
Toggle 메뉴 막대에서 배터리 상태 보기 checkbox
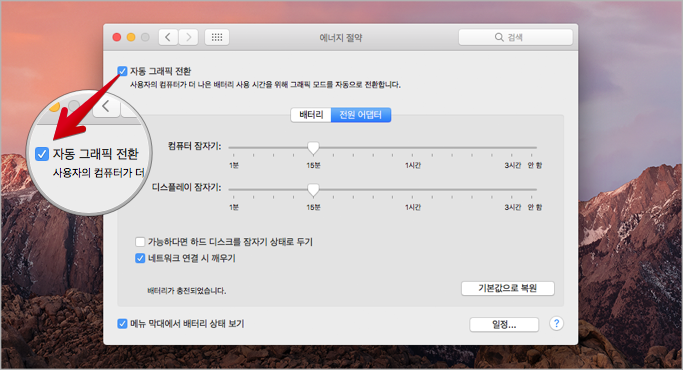[122, 324]
